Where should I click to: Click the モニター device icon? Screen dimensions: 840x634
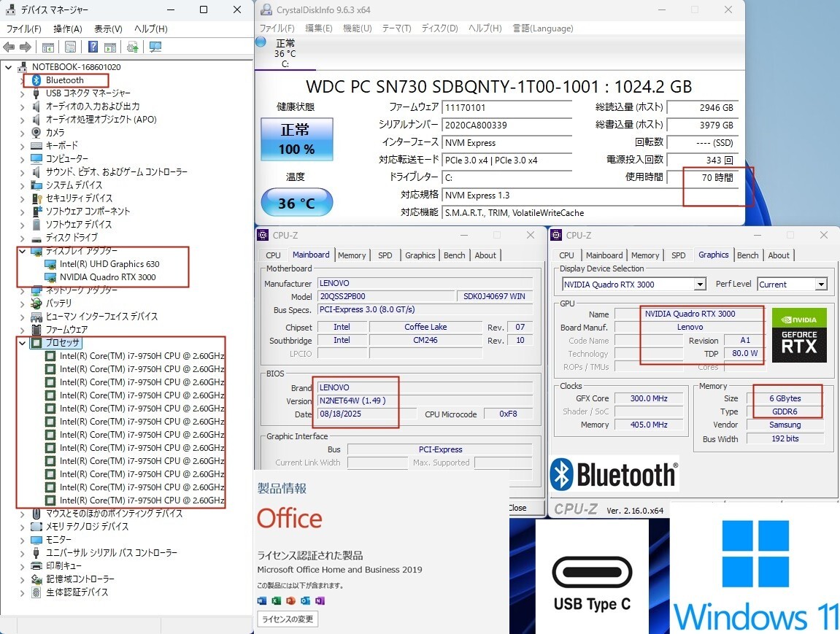tap(36, 540)
